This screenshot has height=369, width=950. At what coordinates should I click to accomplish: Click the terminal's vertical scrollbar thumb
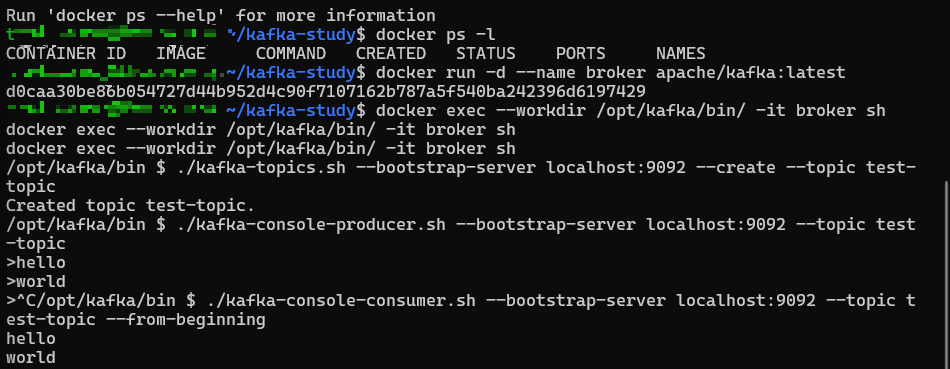point(946,274)
